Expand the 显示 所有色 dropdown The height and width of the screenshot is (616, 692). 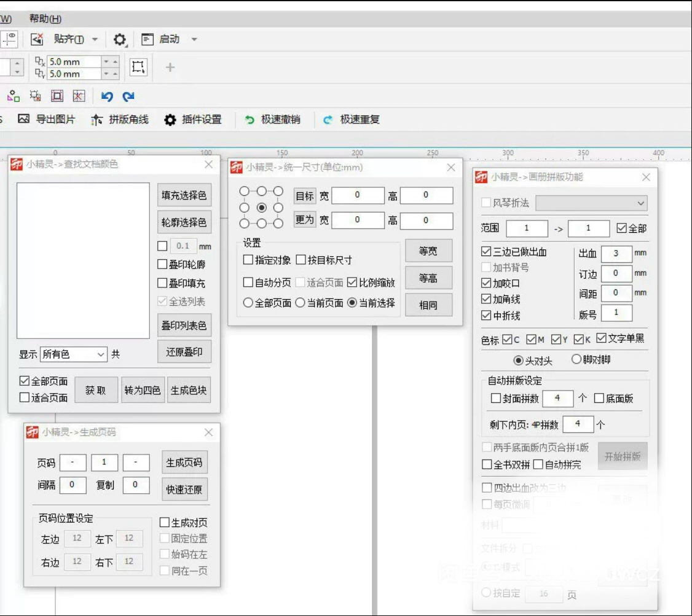(x=101, y=354)
